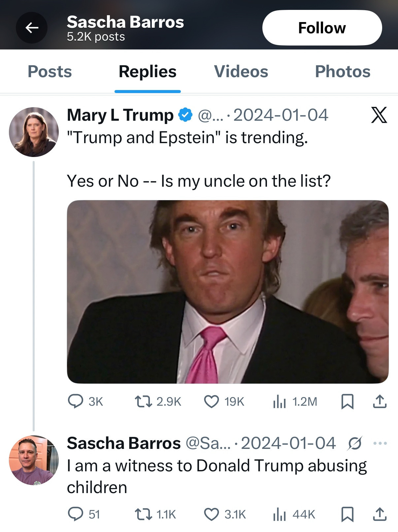
Task: Switch to the Videos tab
Action: 241,72
